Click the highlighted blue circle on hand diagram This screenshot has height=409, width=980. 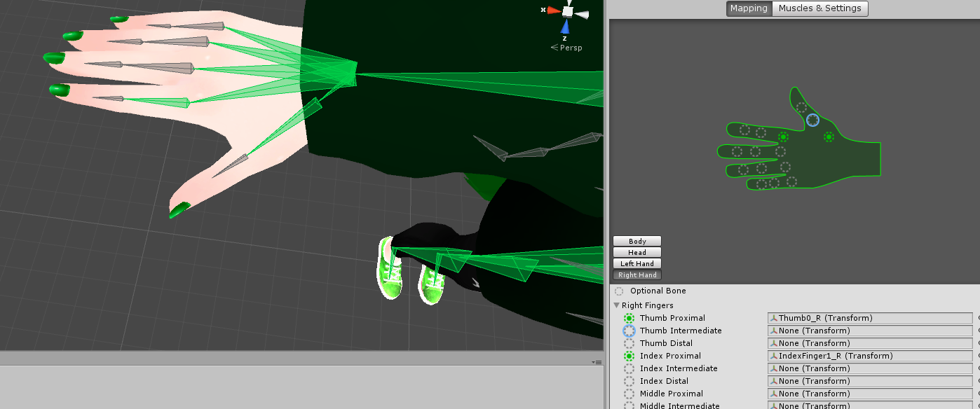(812, 120)
